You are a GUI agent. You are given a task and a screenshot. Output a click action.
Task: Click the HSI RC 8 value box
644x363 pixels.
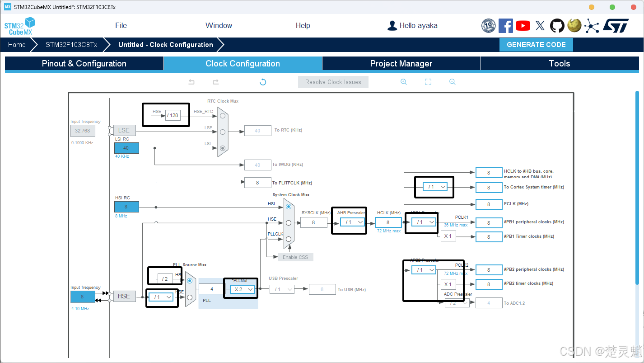126,207
